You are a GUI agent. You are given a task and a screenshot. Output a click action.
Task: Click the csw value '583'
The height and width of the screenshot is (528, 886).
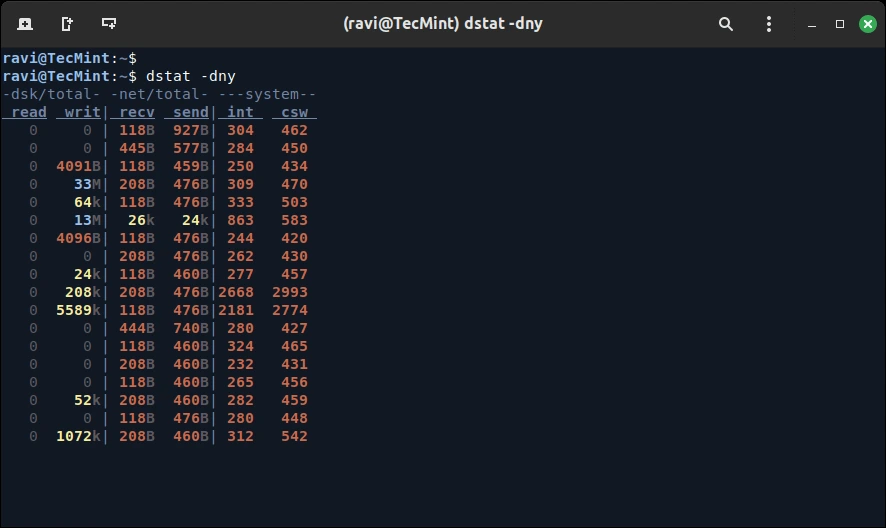294,220
